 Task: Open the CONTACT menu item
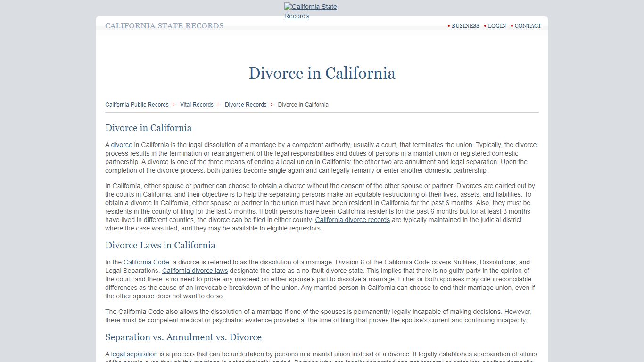coord(528,26)
